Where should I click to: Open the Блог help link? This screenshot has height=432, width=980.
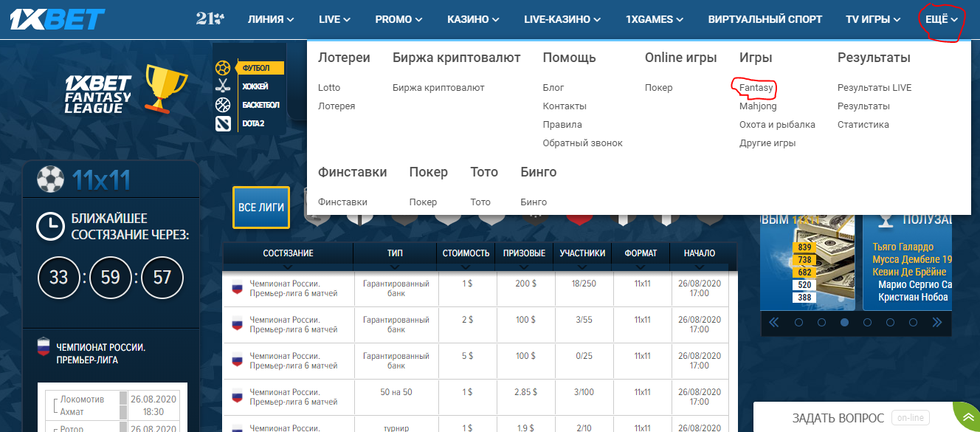553,87
